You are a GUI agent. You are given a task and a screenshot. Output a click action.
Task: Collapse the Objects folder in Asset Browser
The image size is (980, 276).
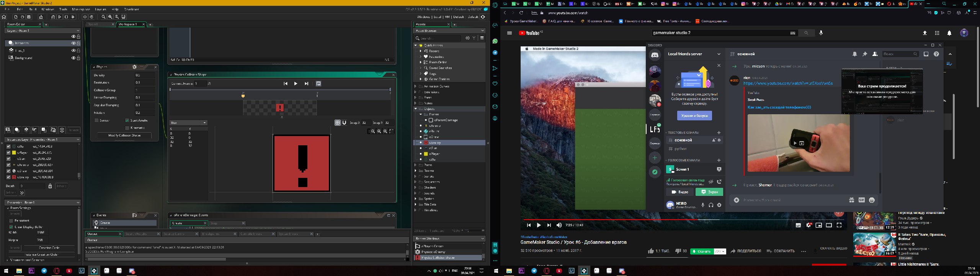pos(416,109)
